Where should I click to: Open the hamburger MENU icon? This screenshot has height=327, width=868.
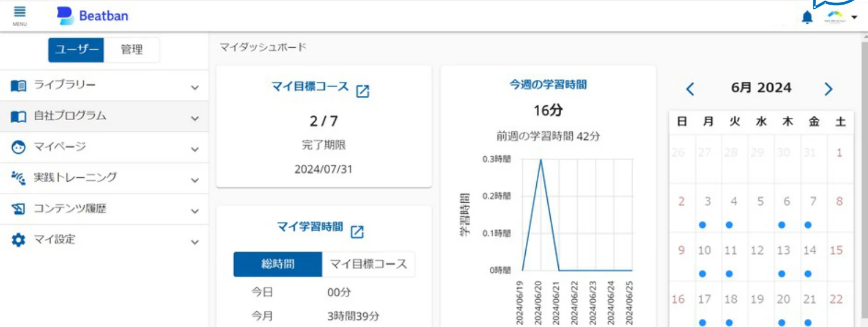coord(20,15)
